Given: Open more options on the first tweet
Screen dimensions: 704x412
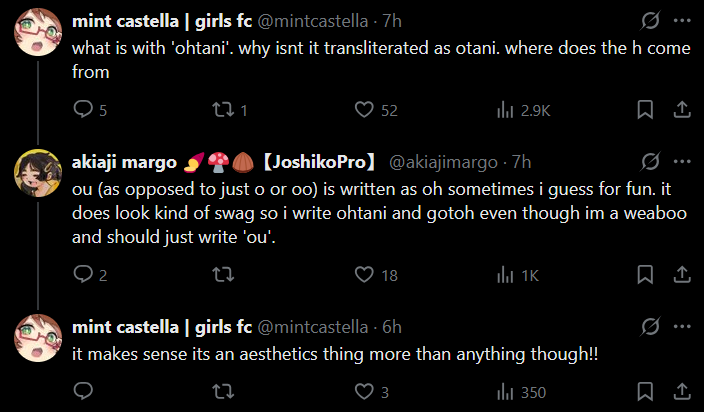Looking at the screenshot, I should tap(681, 21).
